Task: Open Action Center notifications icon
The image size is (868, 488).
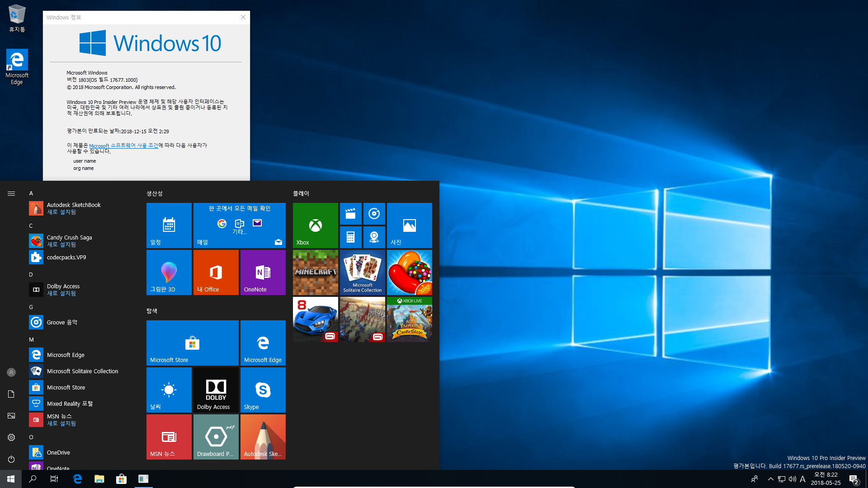Action: pyautogui.click(x=854, y=479)
